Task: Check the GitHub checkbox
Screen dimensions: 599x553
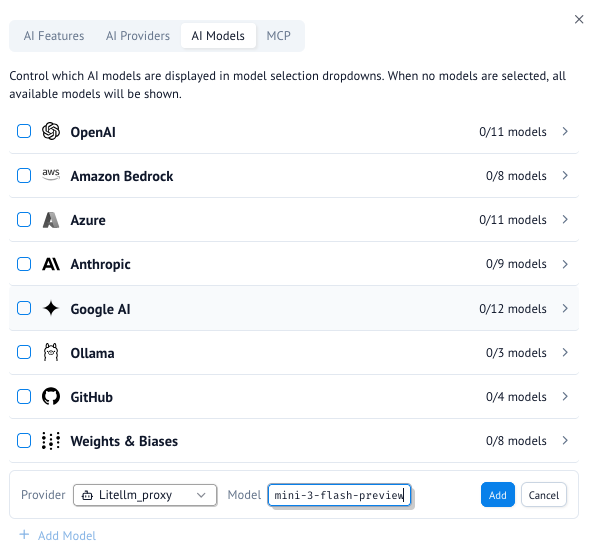Action: coord(24,396)
